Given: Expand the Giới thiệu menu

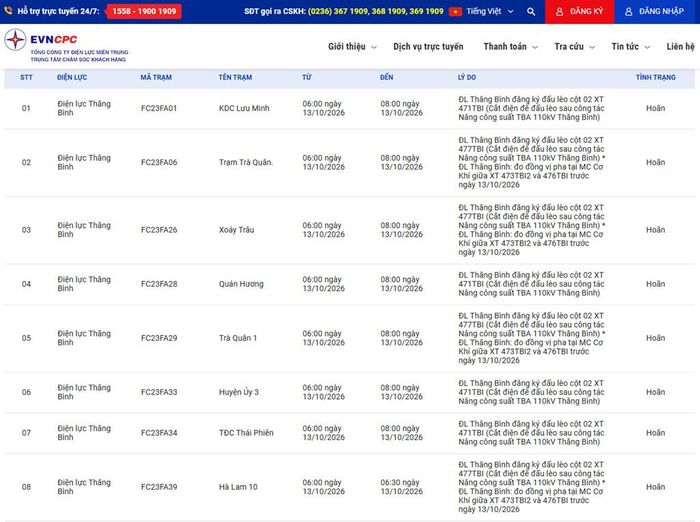Looking at the screenshot, I should tap(352, 46).
